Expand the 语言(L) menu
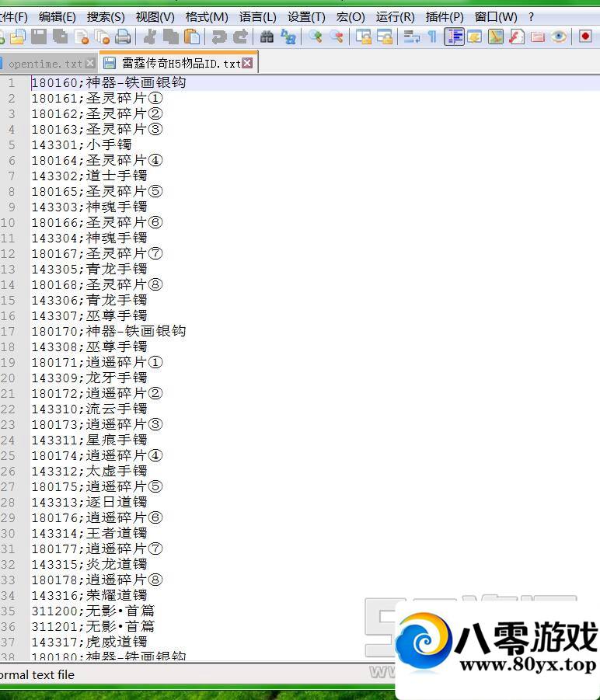 pyautogui.click(x=257, y=16)
